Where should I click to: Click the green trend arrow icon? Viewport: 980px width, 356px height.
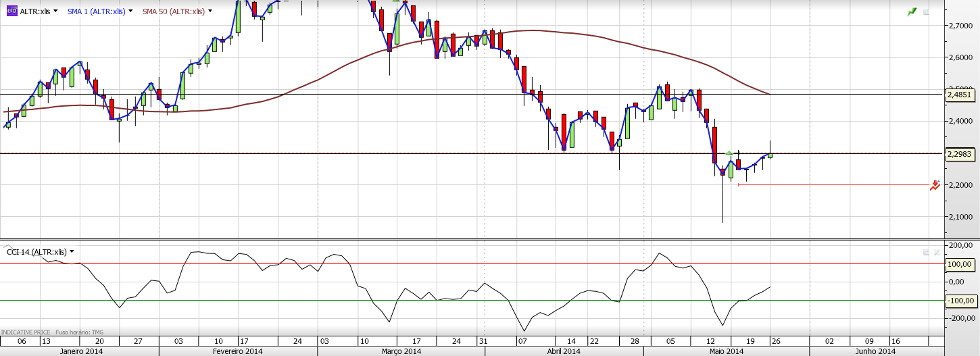(912, 11)
